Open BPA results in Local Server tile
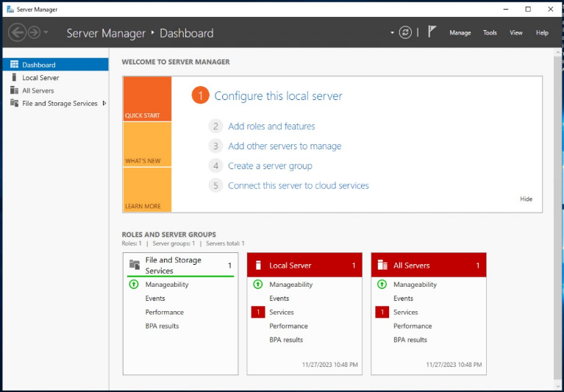This screenshot has width=564, height=392. pos(286,340)
